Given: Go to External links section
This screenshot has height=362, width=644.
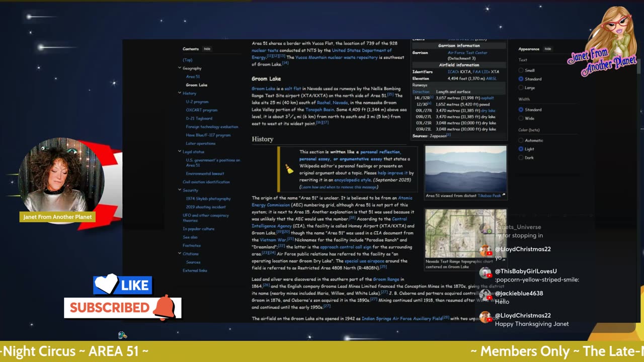Looking at the screenshot, I should click(x=195, y=270).
